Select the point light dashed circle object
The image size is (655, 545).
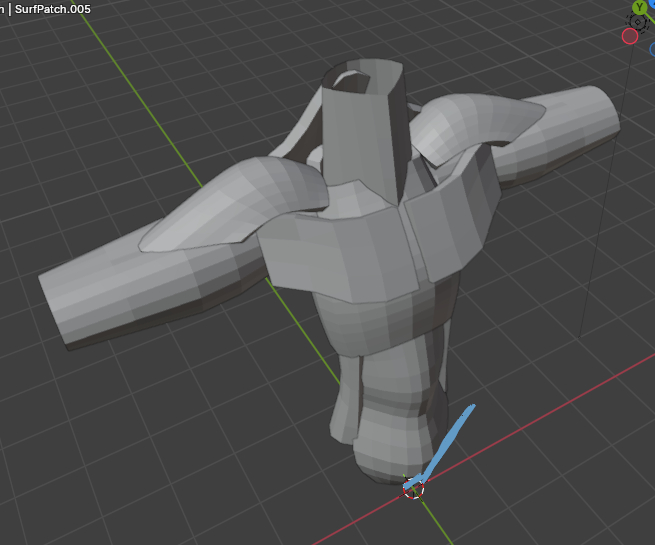tap(639, 23)
